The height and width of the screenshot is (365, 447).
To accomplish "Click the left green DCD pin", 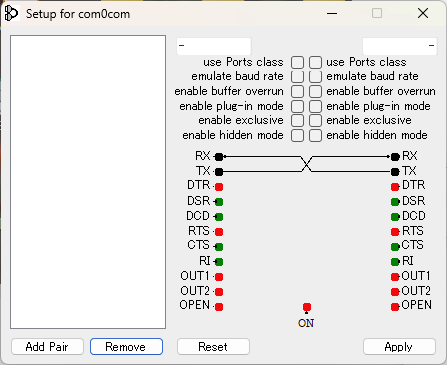I will (x=219, y=217).
